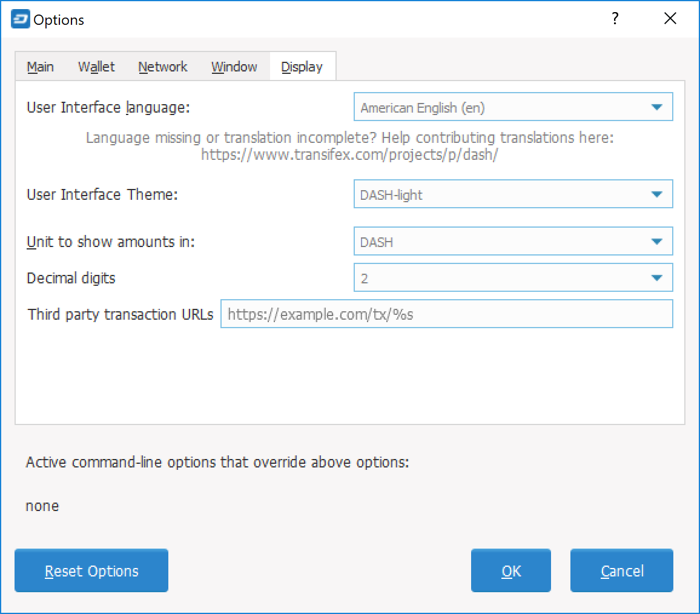Close the Options dialog window
This screenshot has height=614, width=700.
pos(670,18)
